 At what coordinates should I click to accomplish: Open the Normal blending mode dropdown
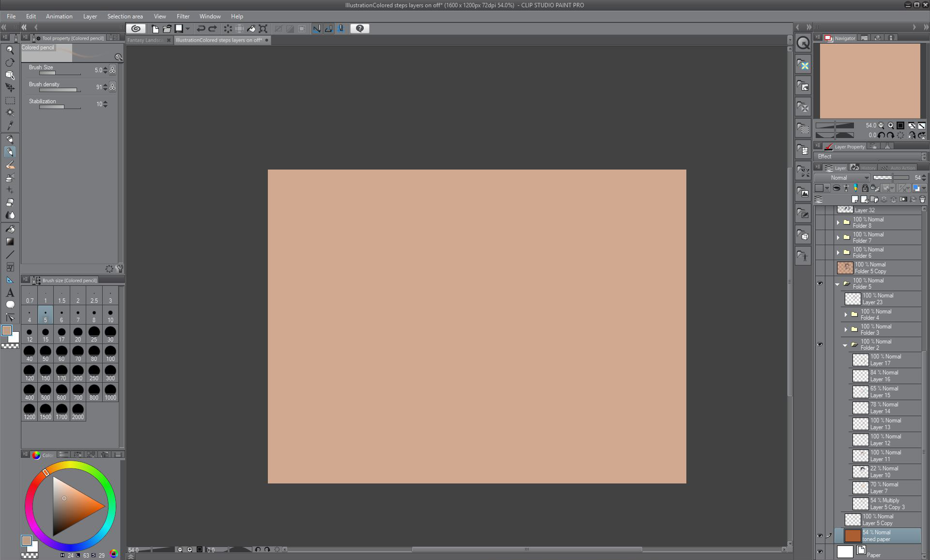[x=843, y=178]
